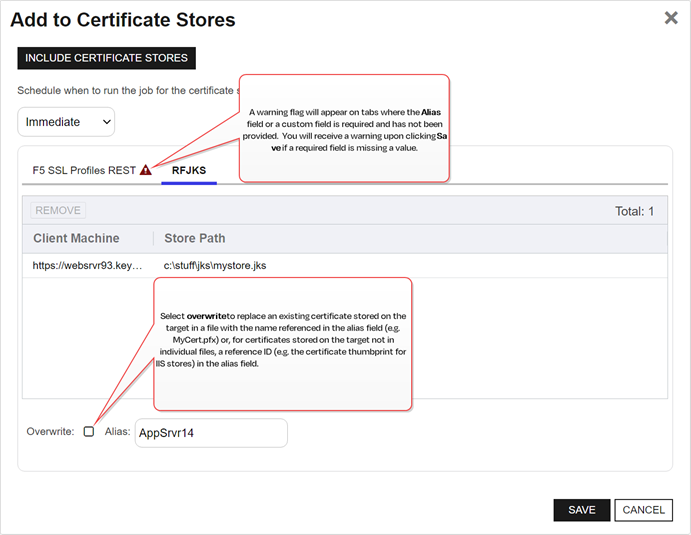Sort by Client Machine column header
This screenshot has width=691, height=535.
coord(76,238)
